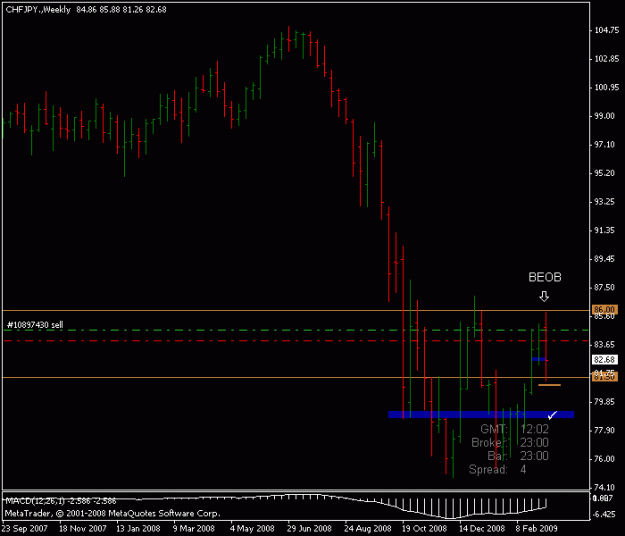Click the 77.90 price scale label

[x=604, y=430]
